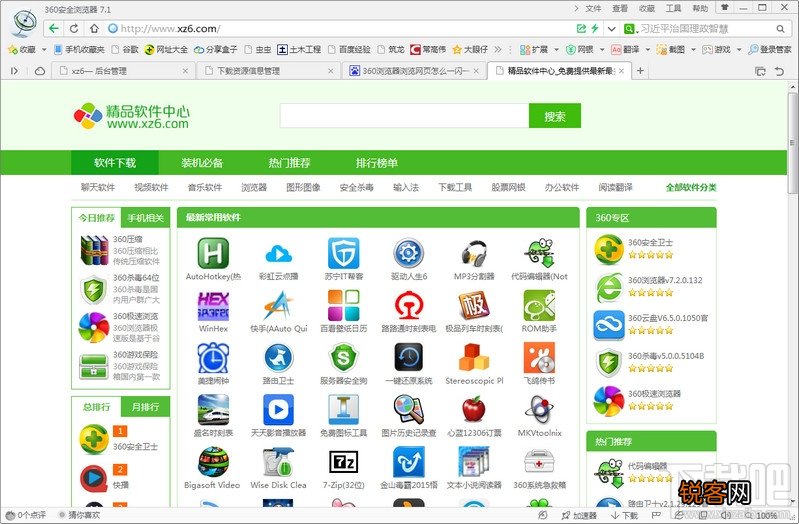The image size is (799, 524).
Task: Open the 苏宁IT帮客 shield icon
Action: 343,253
